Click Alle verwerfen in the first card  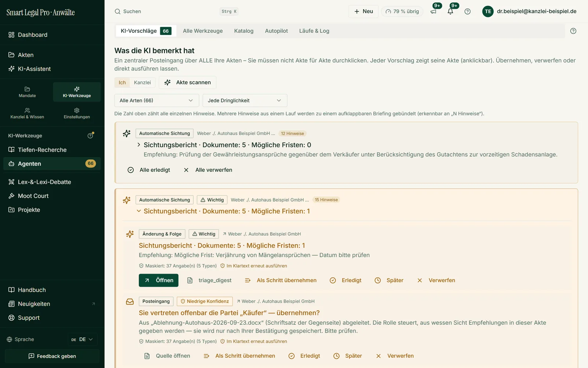click(x=208, y=170)
